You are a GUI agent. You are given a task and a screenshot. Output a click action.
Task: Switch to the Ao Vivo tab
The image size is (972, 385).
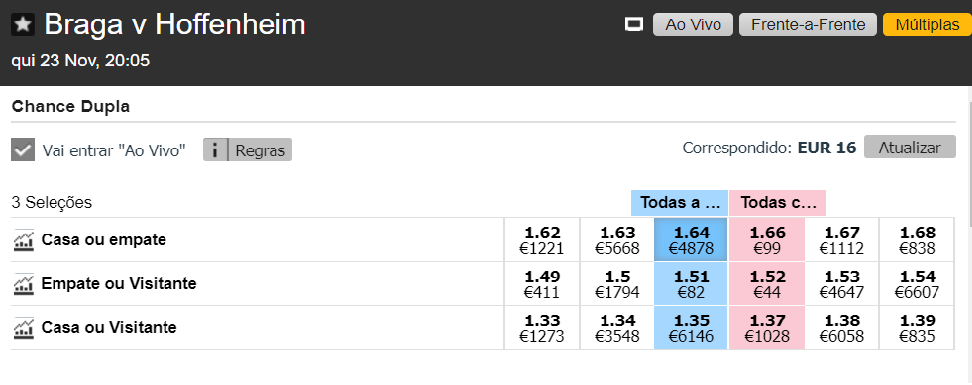tap(692, 25)
